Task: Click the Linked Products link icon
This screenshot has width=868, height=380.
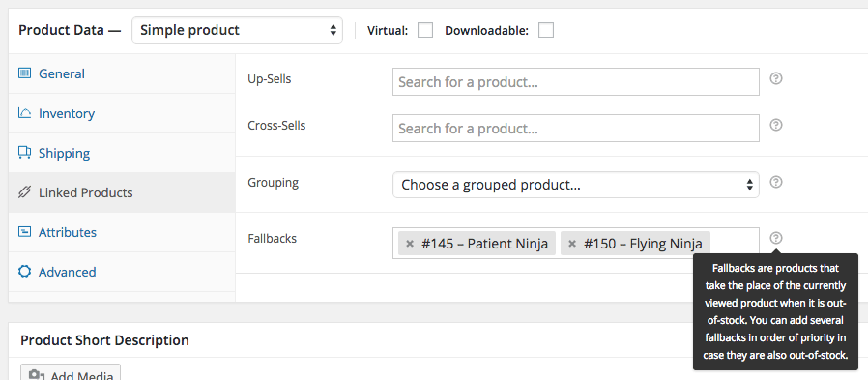Action: click(24, 192)
